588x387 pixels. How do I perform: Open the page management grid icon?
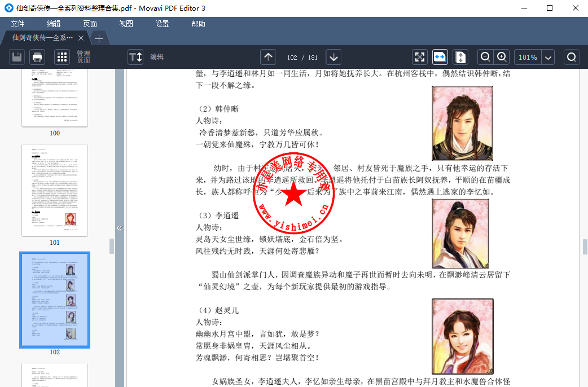click(x=62, y=57)
